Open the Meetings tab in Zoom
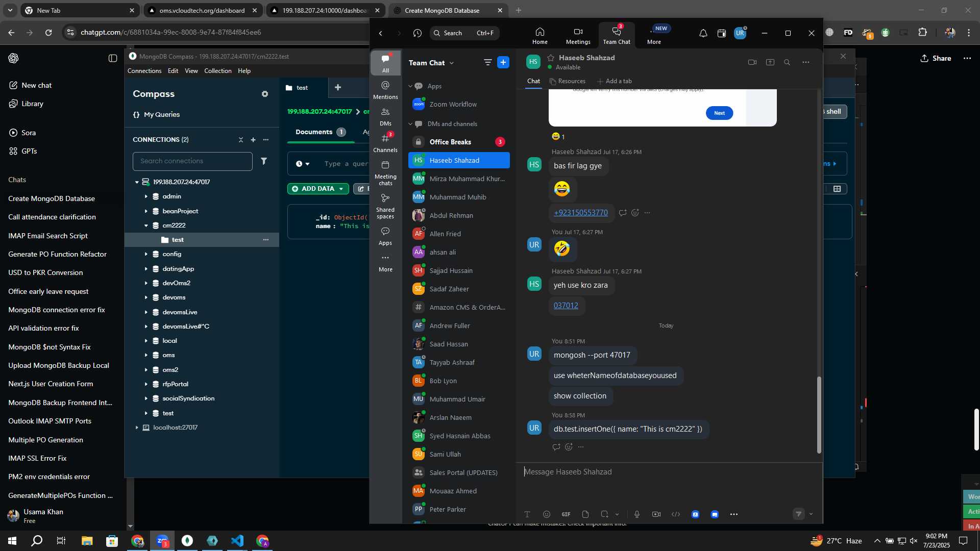980x551 pixels. [x=578, y=36]
